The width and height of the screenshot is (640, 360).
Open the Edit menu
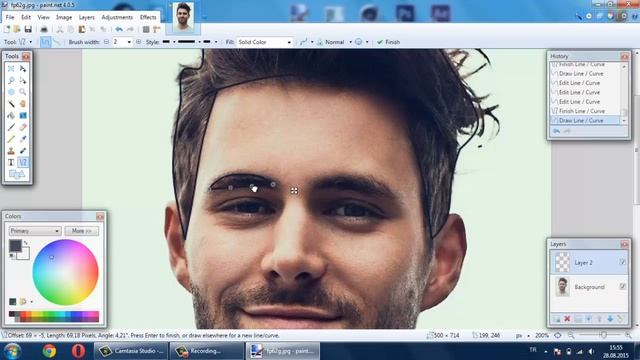click(x=26, y=17)
